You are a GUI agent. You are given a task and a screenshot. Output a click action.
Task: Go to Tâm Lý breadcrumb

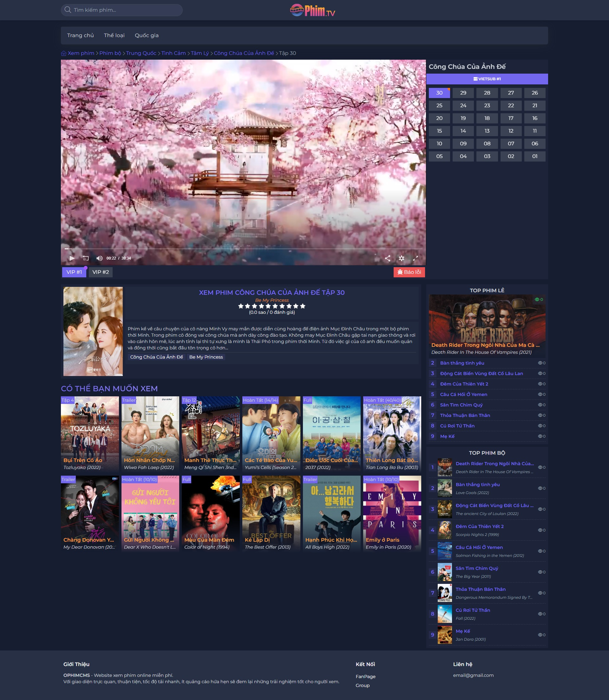200,53
